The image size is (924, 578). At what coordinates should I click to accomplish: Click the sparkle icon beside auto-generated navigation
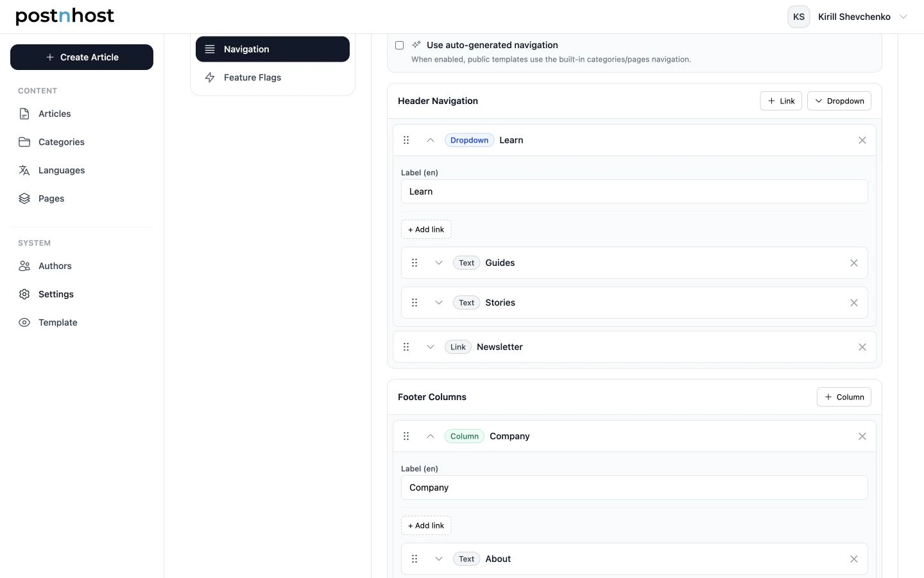tap(416, 45)
